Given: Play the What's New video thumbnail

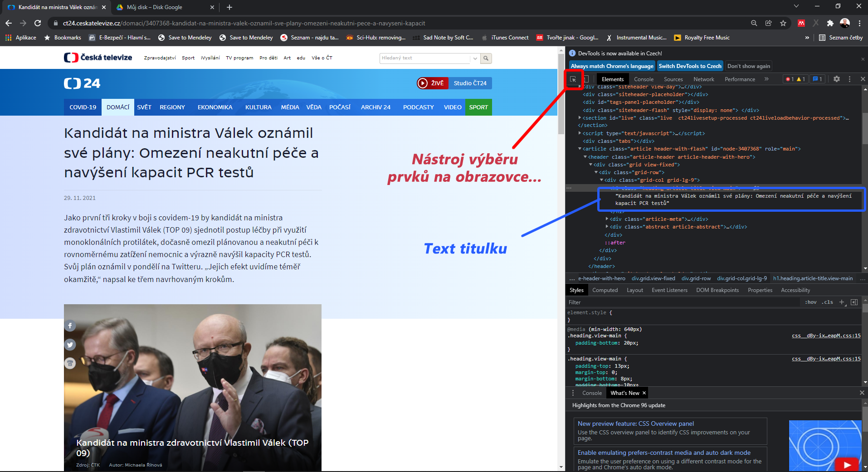Looking at the screenshot, I should [846, 464].
